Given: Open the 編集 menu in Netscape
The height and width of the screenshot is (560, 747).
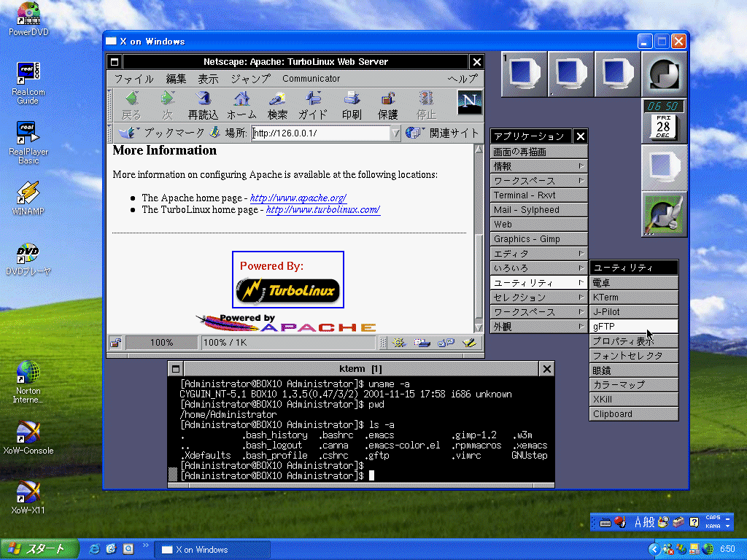Looking at the screenshot, I should 176,79.
